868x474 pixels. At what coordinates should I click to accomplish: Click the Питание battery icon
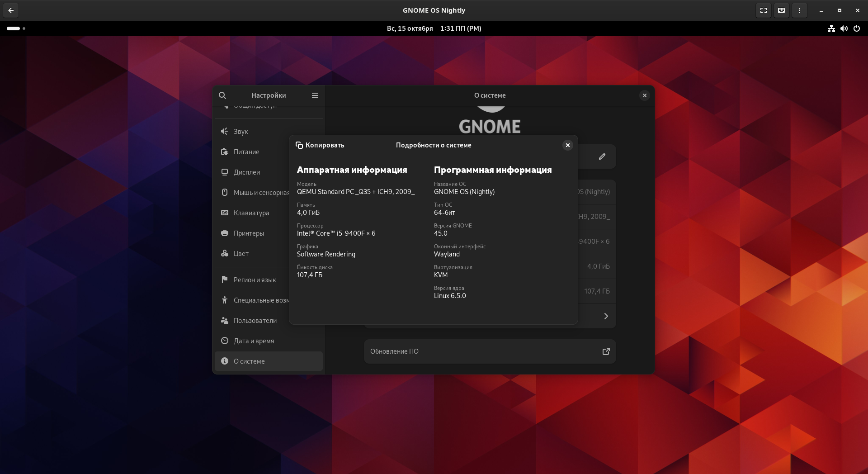coord(225,152)
